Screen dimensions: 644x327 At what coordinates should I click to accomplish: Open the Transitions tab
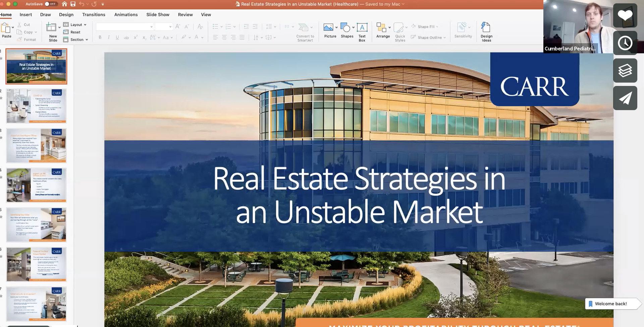(94, 14)
